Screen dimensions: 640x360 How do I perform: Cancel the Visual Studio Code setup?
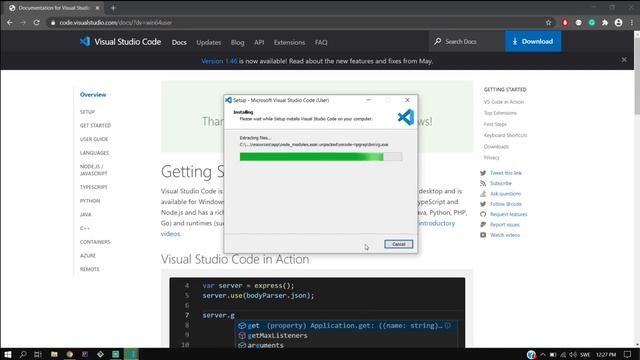tap(398, 244)
